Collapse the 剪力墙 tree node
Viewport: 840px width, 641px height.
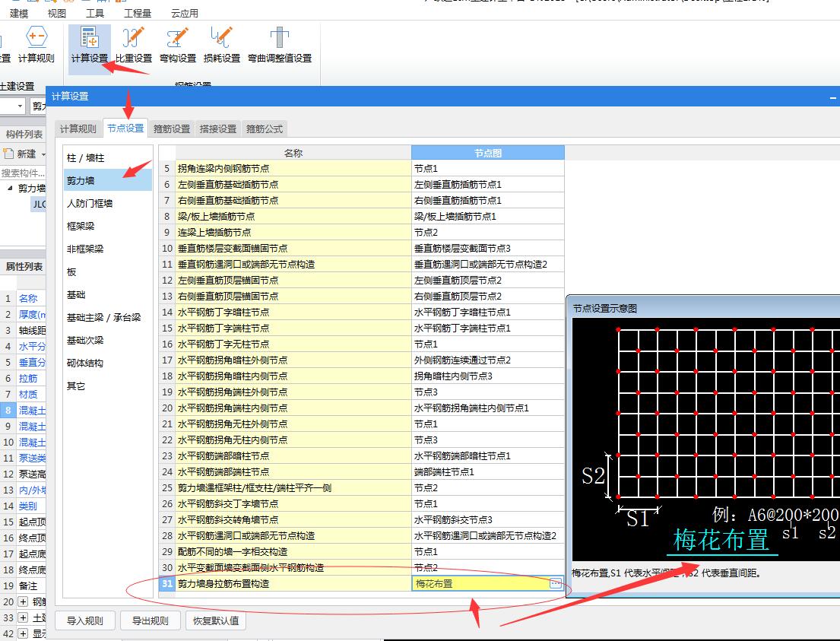(10, 188)
